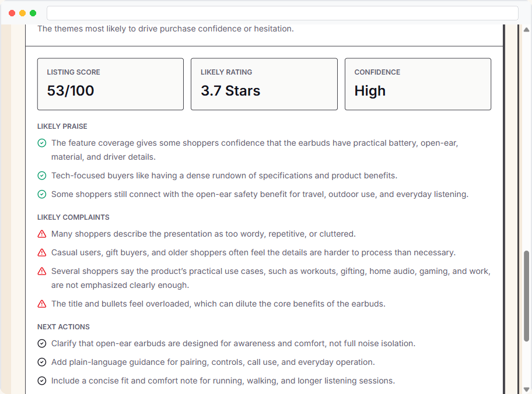Click the complaint about wordy, repetitive presentation
532x394 pixels.
tap(204, 234)
